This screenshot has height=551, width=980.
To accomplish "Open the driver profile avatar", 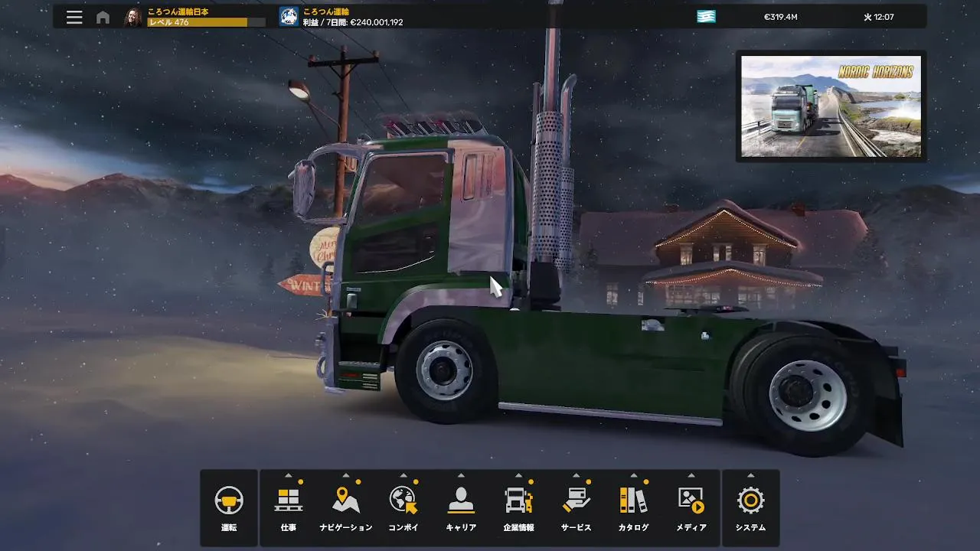I will click(133, 17).
